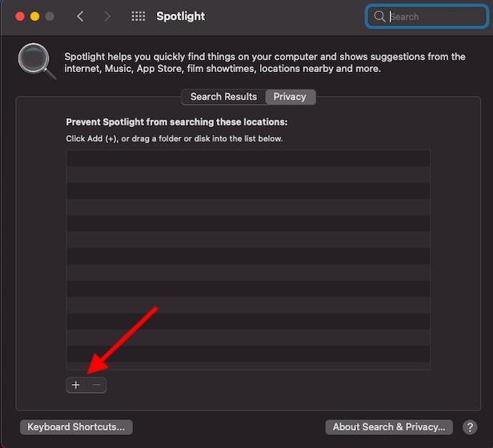Focus the Search input field
The height and width of the screenshot is (448, 493).
(x=427, y=16)
